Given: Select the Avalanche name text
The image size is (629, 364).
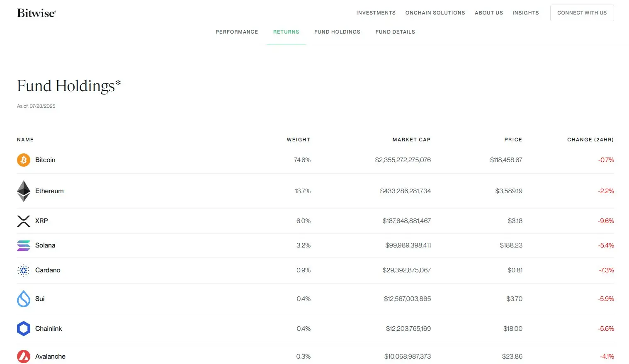Looking at the screenshot, I should click(x=50, y=357).
